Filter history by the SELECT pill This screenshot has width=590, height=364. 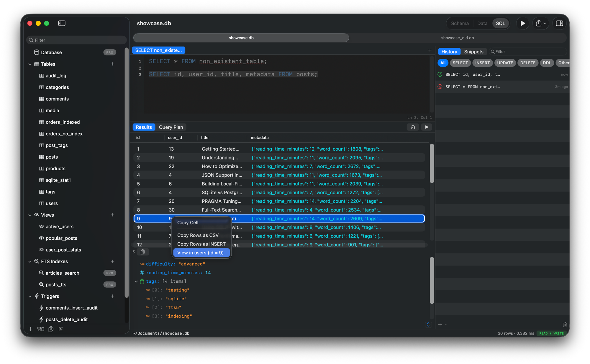coord(460,63)
